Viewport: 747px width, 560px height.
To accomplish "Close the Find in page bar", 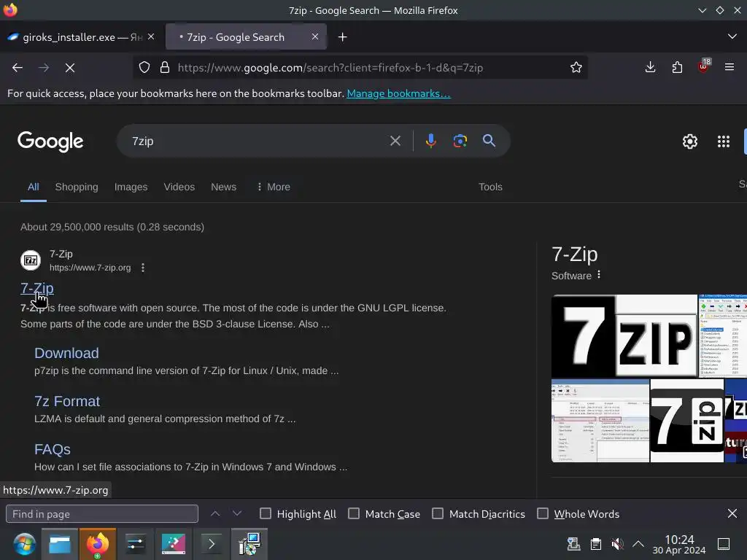I will (732, 513).
